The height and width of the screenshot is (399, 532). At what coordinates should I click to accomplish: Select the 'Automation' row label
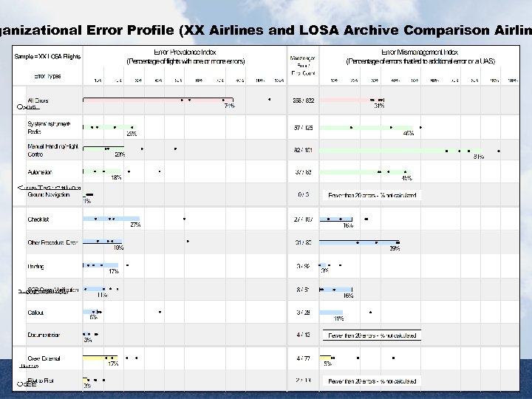40,172
